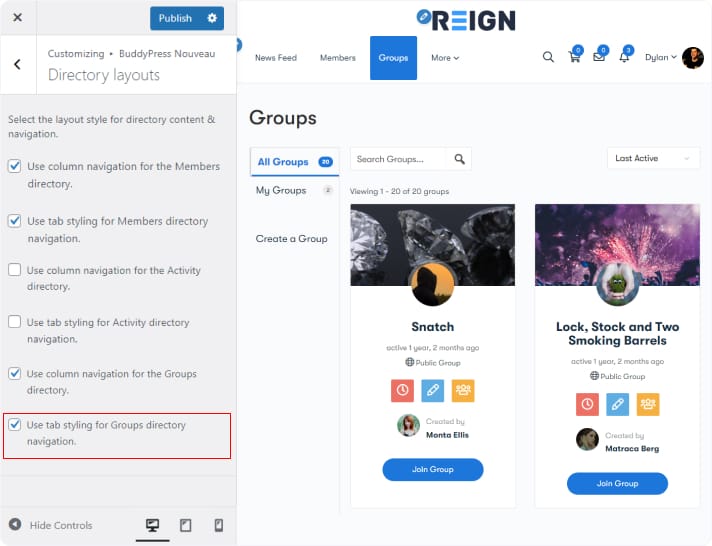Click Join Group button for Snatch
Screen dimensions: 712x546
point(432,469)
